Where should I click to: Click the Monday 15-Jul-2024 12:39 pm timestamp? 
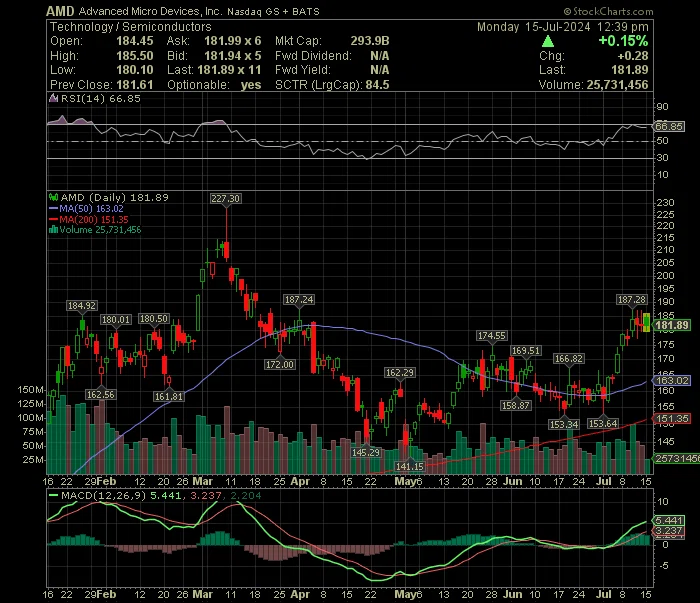pyautogui.click(x=562, y=27)
